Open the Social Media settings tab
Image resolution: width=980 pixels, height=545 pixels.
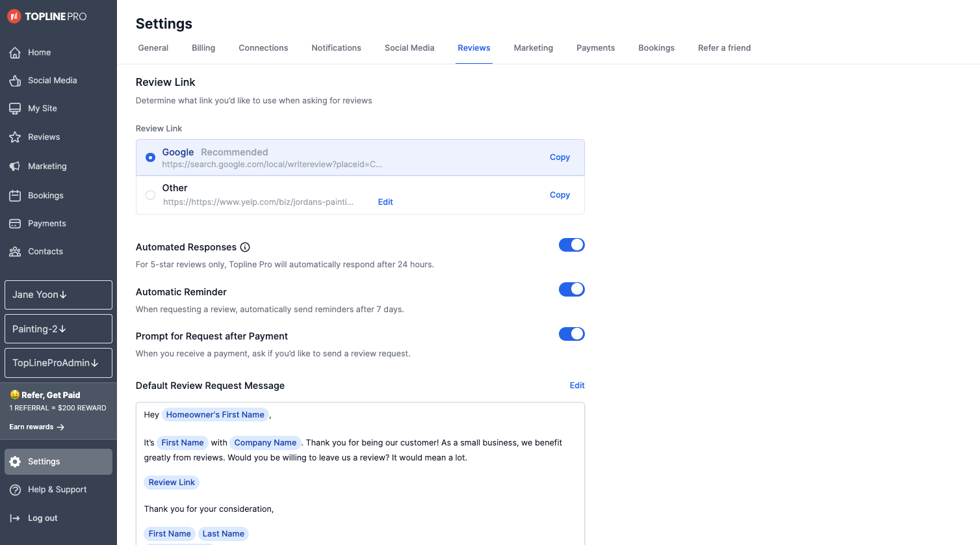tap(409, 48)
